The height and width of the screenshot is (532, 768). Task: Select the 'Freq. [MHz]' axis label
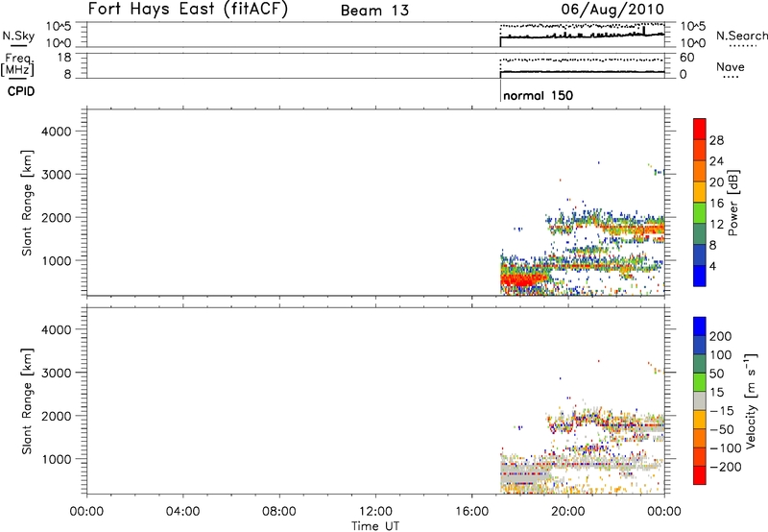[18, 64]
